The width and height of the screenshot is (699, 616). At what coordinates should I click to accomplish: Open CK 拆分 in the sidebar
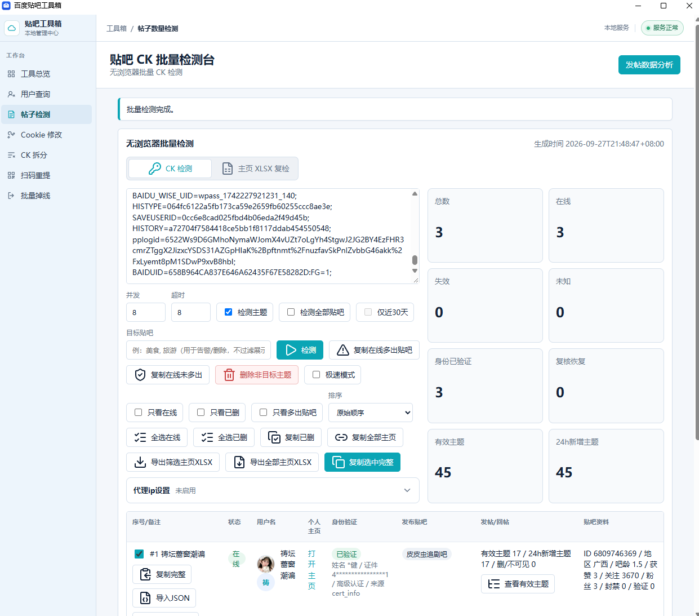pos(46,155)
